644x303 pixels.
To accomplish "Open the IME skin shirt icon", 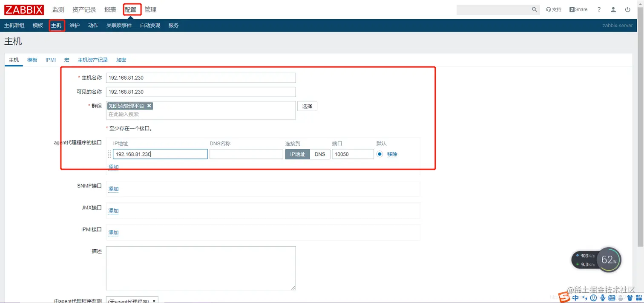I will 630,298.
